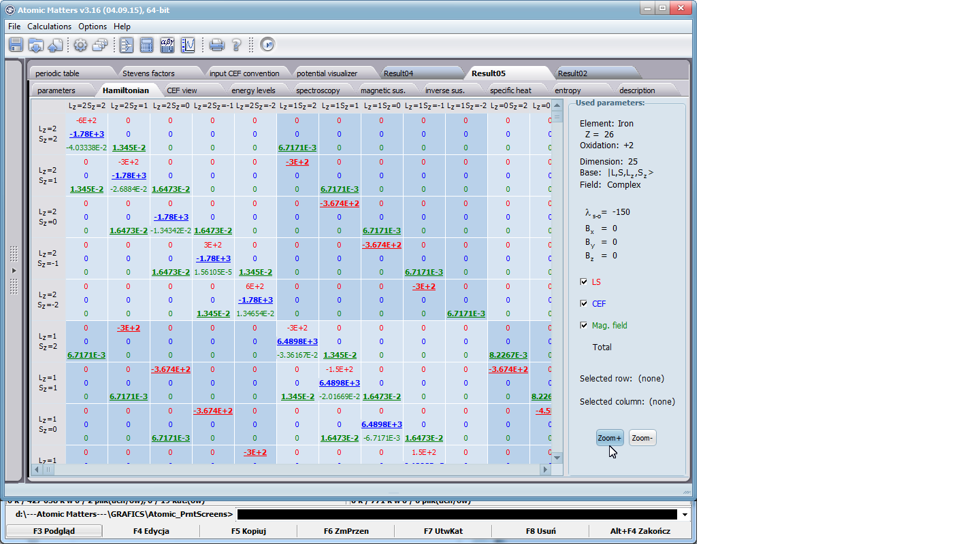This screenshot has width=980, height=544.
Task: Click the Zoom- button
Action: click(642, 437)
